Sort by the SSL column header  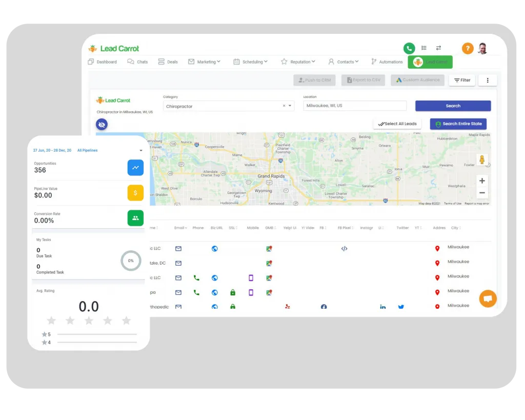[233, 228]
